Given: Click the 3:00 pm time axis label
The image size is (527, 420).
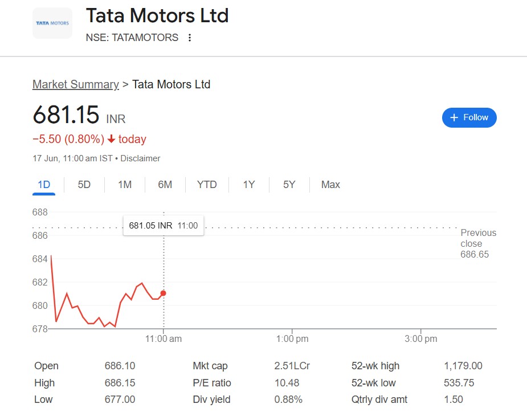Looking at the screenshot, I should (x=421, y=339).
